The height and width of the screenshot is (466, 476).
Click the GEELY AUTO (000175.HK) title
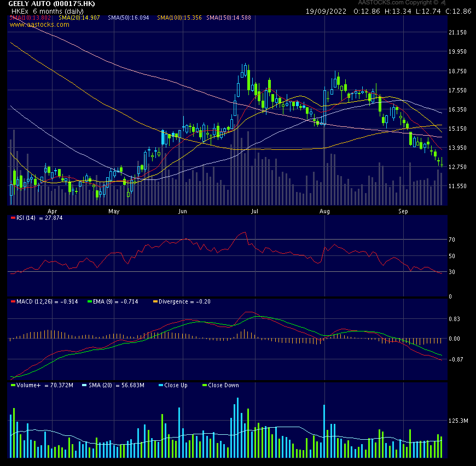click(51, 4)
